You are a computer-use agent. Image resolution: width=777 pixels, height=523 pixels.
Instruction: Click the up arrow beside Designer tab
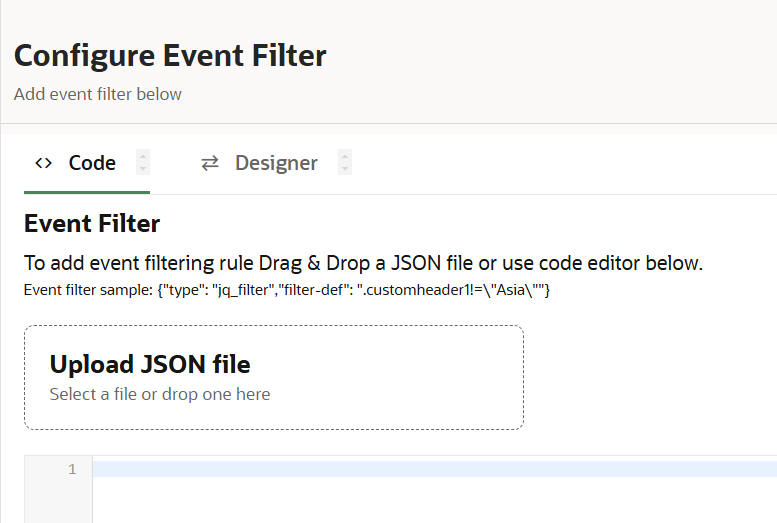pyautogui.click(x=345, y=156)
